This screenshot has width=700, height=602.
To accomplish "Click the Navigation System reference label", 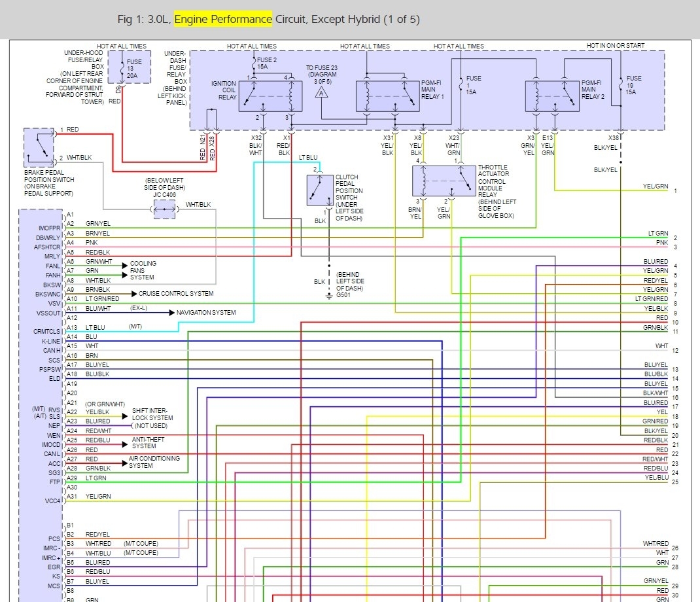I will [x=205, y=313].
